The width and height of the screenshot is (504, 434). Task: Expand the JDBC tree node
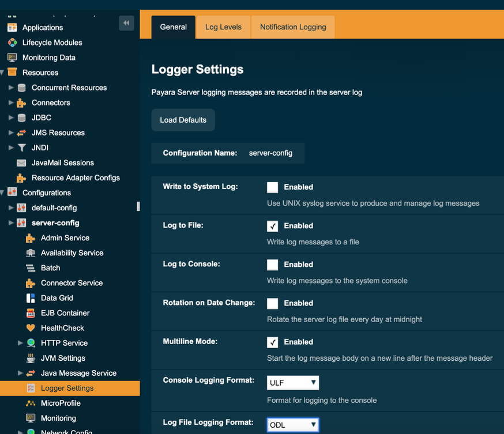[x=11, y=118]
